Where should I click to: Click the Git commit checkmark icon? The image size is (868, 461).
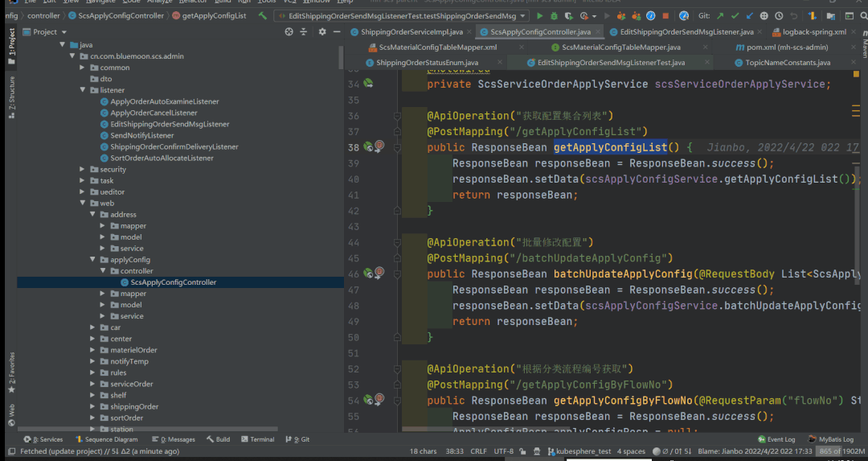(735, 15)
